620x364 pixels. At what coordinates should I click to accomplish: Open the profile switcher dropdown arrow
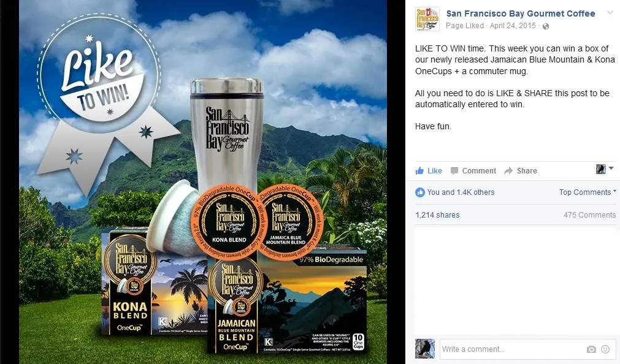pos(611,169)
